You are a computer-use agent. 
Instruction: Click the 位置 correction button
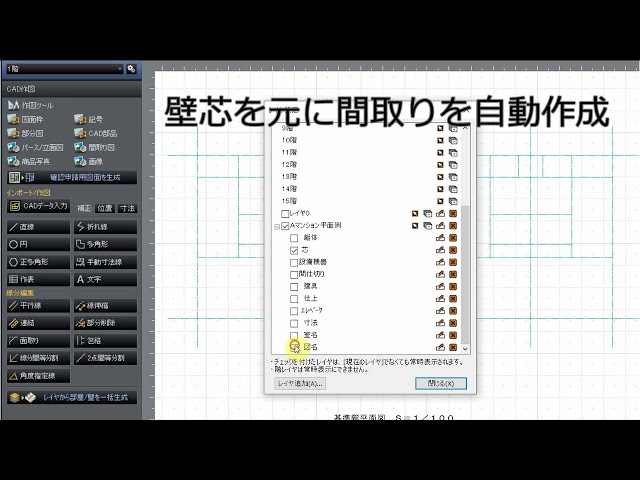click(104, 209)
